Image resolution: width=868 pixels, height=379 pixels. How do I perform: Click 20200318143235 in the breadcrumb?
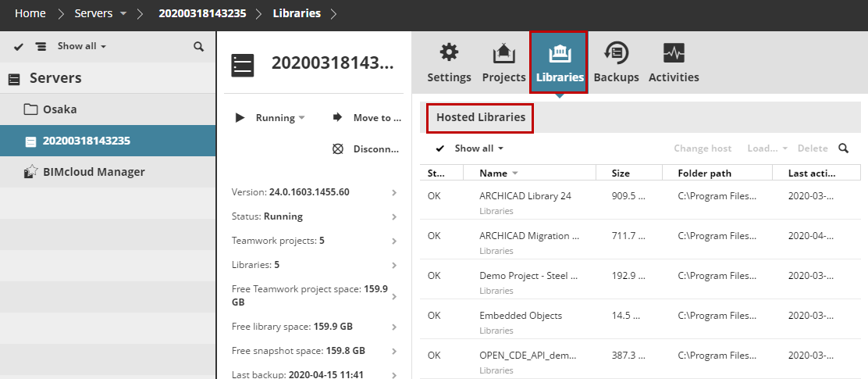[203, 13]
